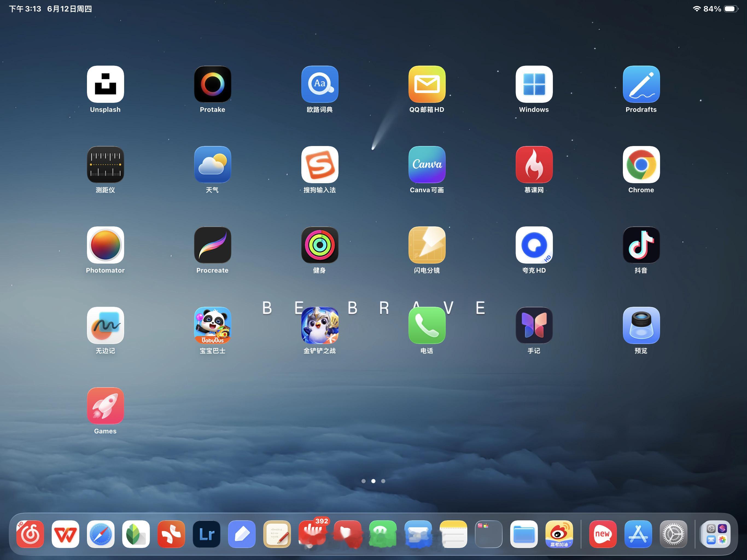This screenshot has width=747, height=560.
Task: Open Lightroom in the dock
Action: pos(206,534)
